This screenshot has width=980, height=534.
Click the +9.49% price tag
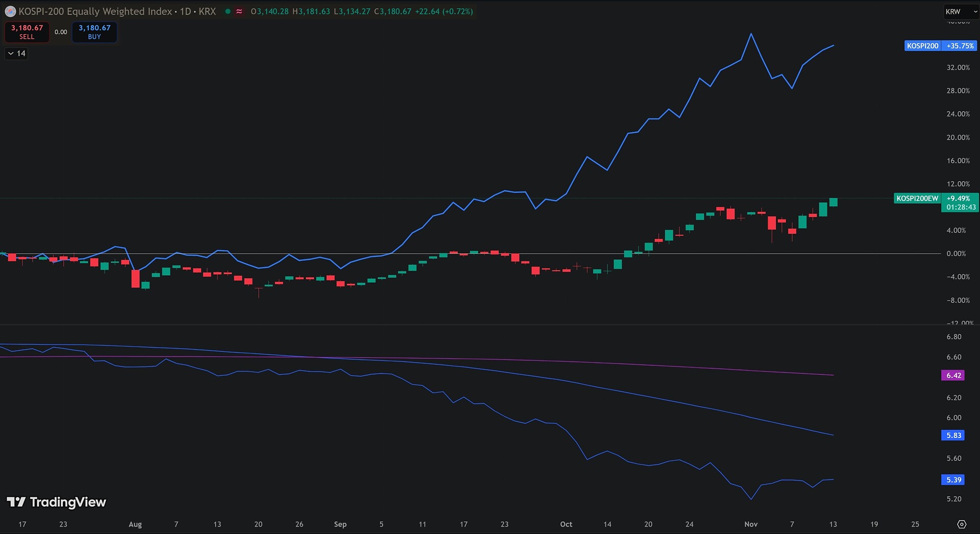click(x=958, y=199)
